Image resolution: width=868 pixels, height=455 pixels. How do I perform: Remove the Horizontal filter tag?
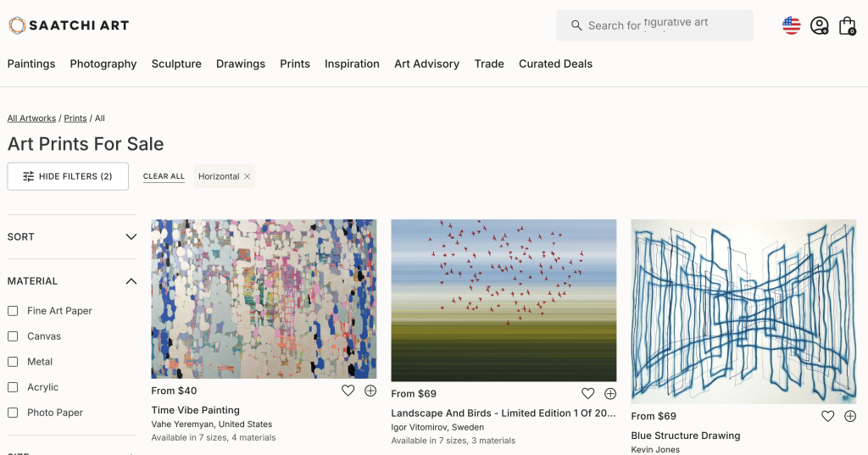coord(248,176)
